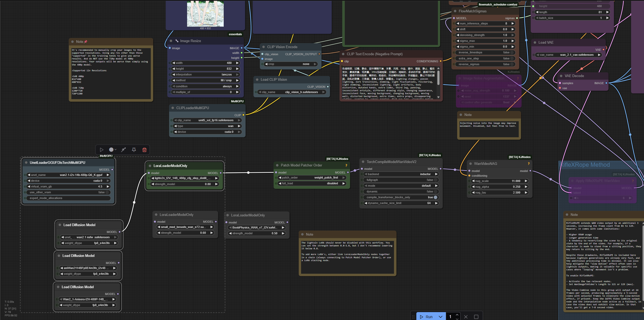Click the execute-to-selected play icon in selection toolbar

[102, 150]
